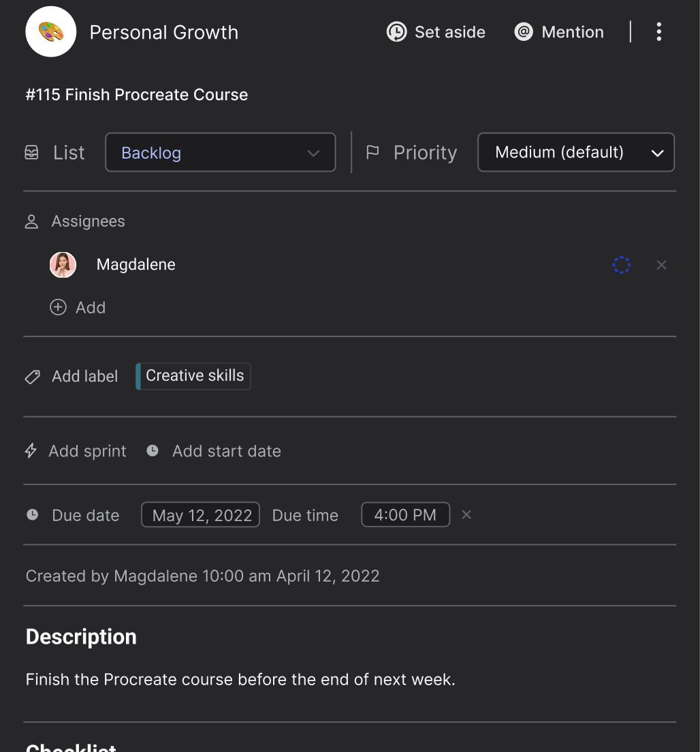Clear the 4:00 PM due time
The width and height of the screenshot is (700, 752).
pyautogui.click(x=466, y=515)
